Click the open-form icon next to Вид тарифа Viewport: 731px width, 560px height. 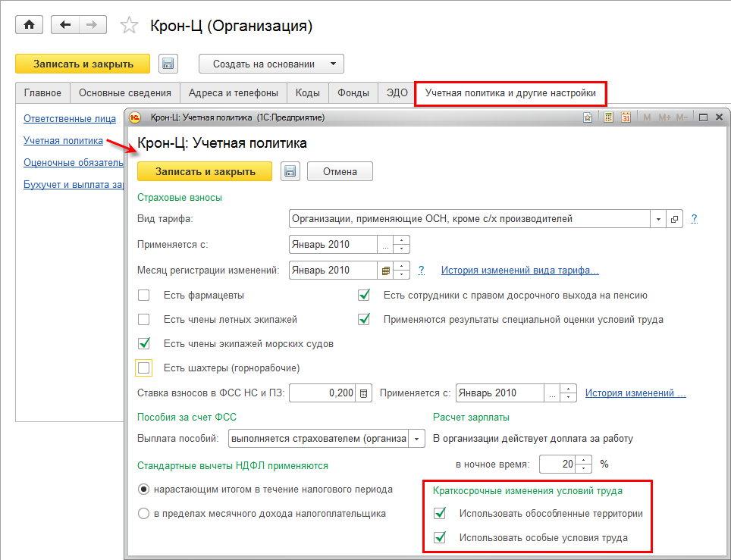pyautogui.click(x=674, y=219)
